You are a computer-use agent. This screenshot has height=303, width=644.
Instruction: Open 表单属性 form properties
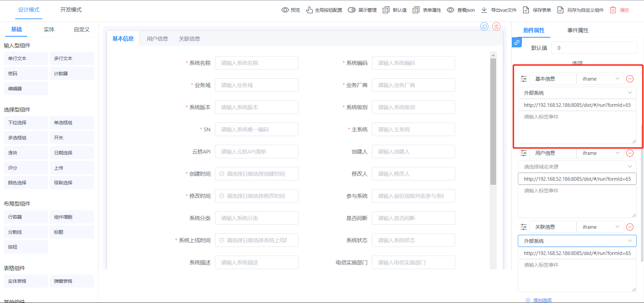point(427,10)
